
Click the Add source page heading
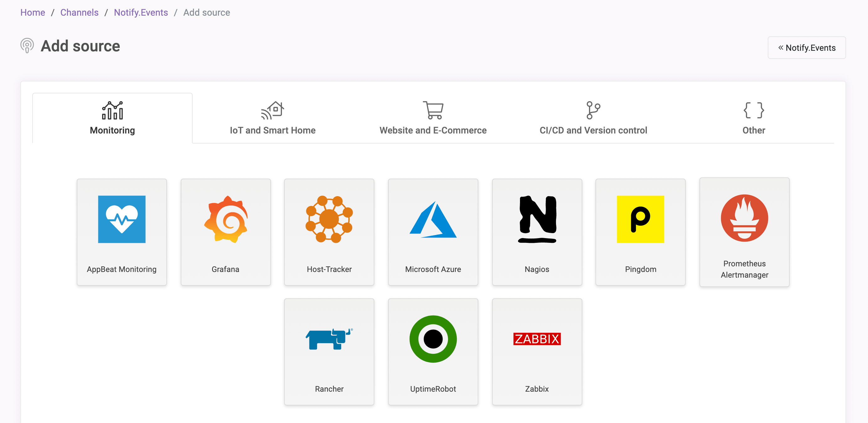(x=80, y=45)
